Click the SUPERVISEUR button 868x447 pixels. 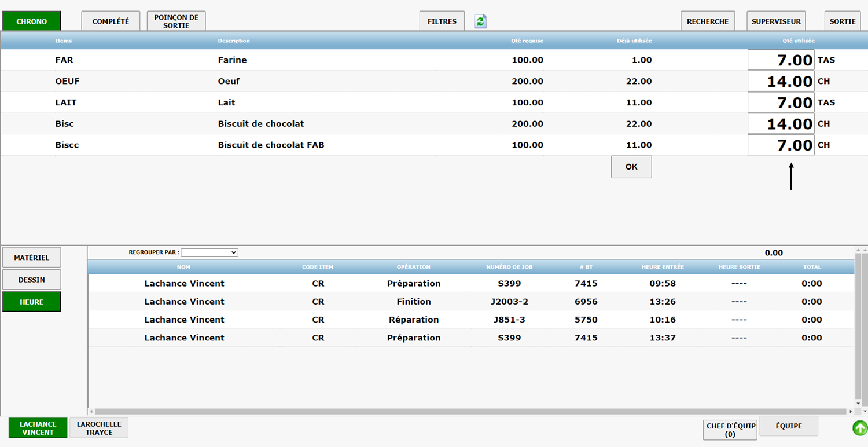tap(776, 21)
